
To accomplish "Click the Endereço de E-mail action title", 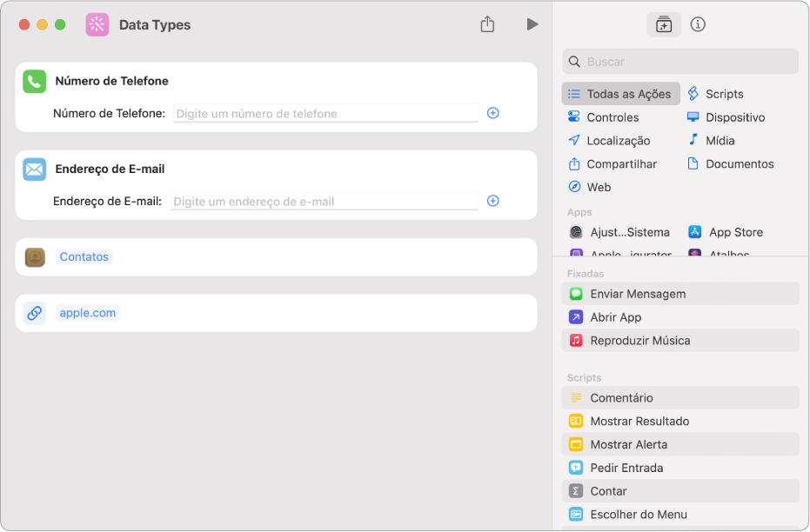I will (x=110, y=170).
